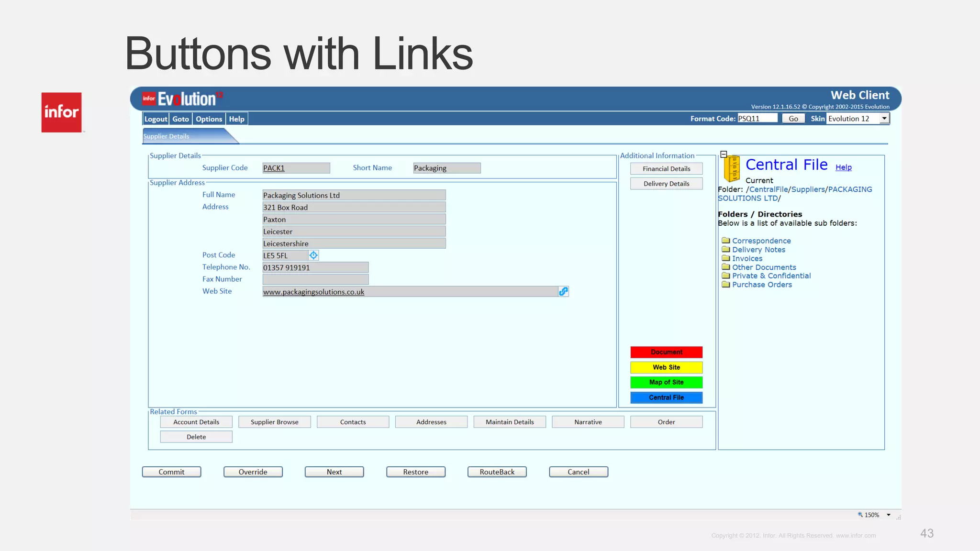Click the infor logo in Evolution header
Screen dimensions: 980x551
click(x=149, y=99)
